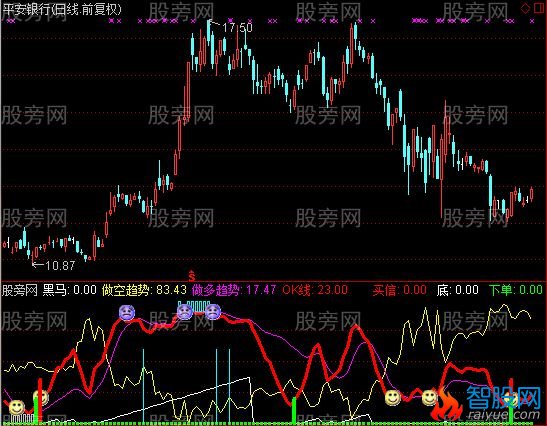This screenshot has height=426, width=547.
Task: Click the 下单: 0.00 indicator label
Action: pyautogui.click(x=516, y=290)
